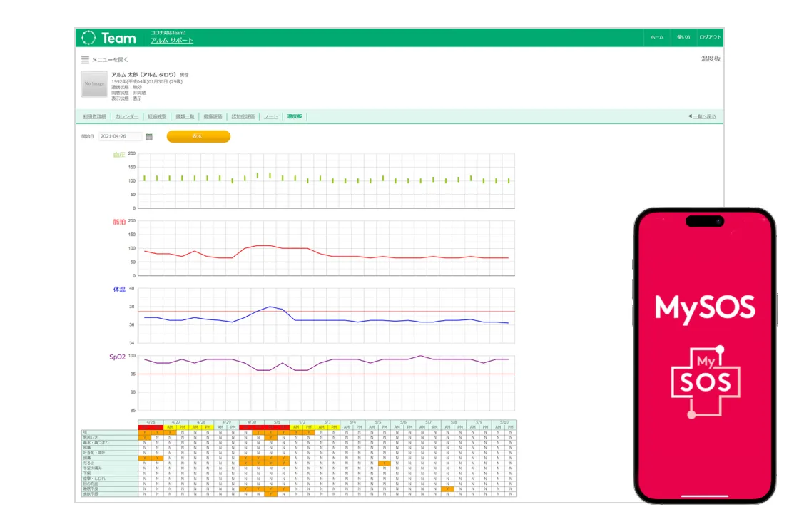
Task: Switch to the ノート tab
Action: pos(271,116)
